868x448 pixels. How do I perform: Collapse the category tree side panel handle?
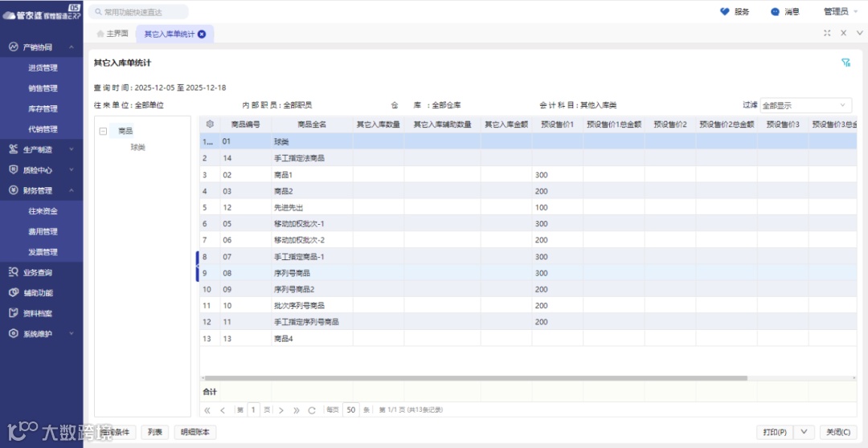[197, 266]
